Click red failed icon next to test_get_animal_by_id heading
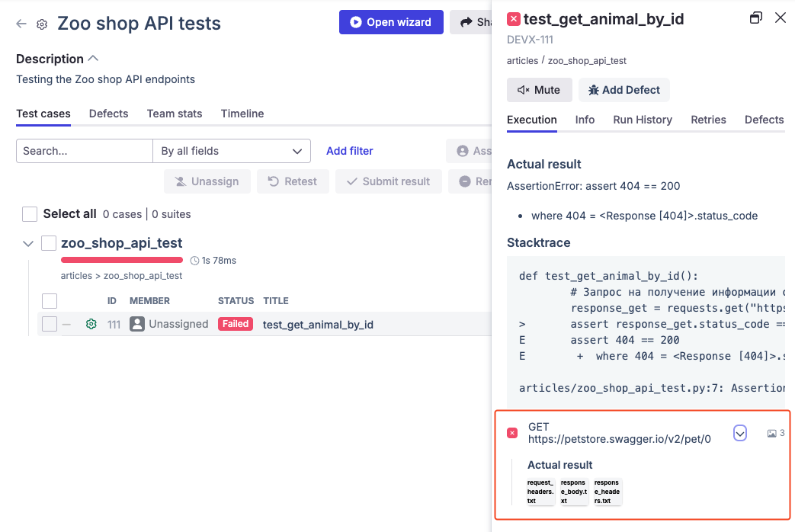The height and width of the screenshot is (532, 795). (x=514, y=19)
